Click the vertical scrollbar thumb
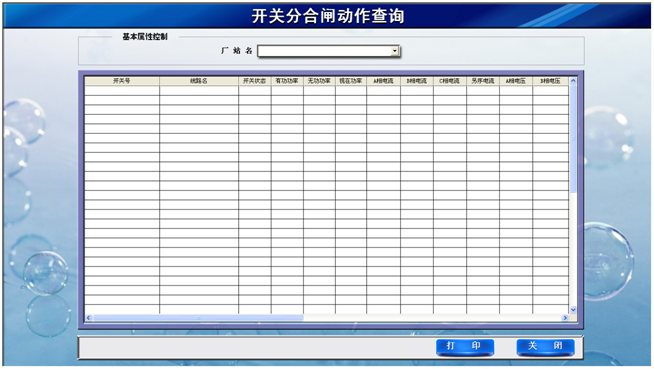 coord(573,139)
